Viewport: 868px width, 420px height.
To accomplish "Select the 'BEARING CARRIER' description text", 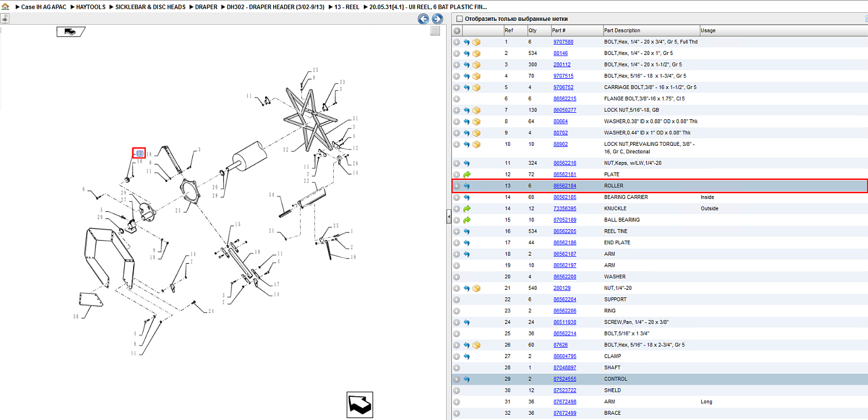I will 626,197.
